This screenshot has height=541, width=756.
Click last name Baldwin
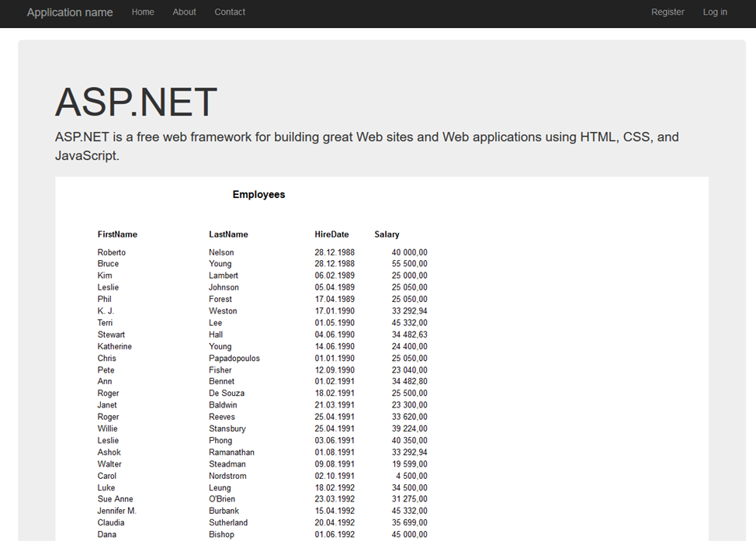[x=223, y=405]
